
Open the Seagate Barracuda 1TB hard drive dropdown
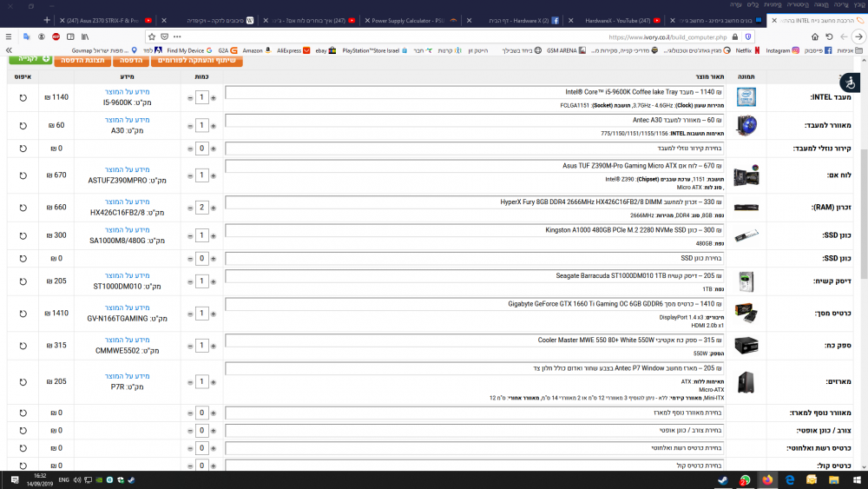point(475,276)
